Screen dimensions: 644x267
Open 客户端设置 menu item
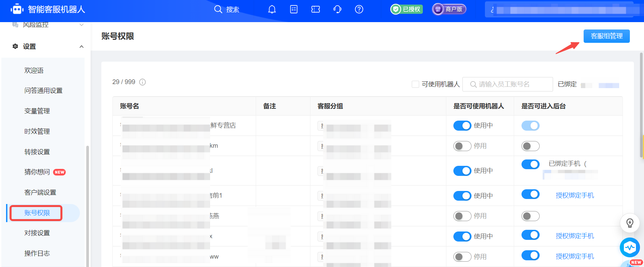(x=40, y=193)
